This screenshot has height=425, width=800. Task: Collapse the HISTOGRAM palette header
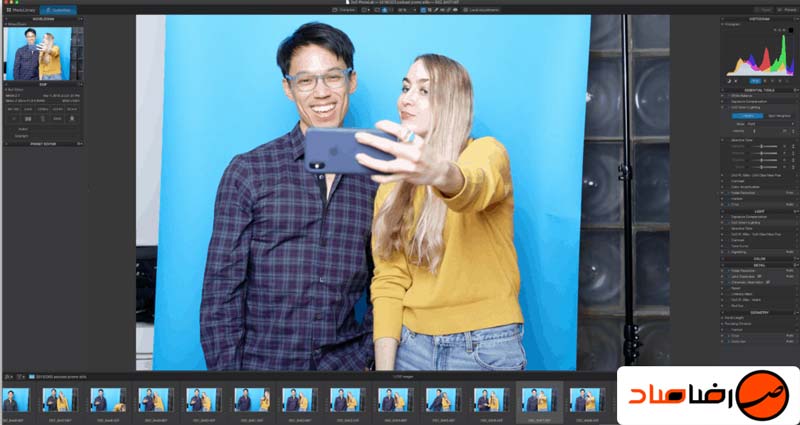[759, 19]
